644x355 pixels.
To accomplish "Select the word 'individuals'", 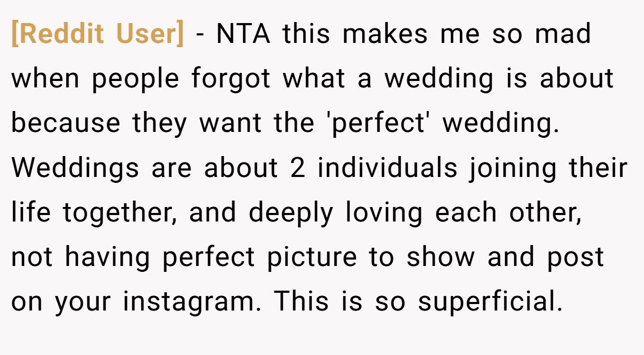I will (387, 168).
